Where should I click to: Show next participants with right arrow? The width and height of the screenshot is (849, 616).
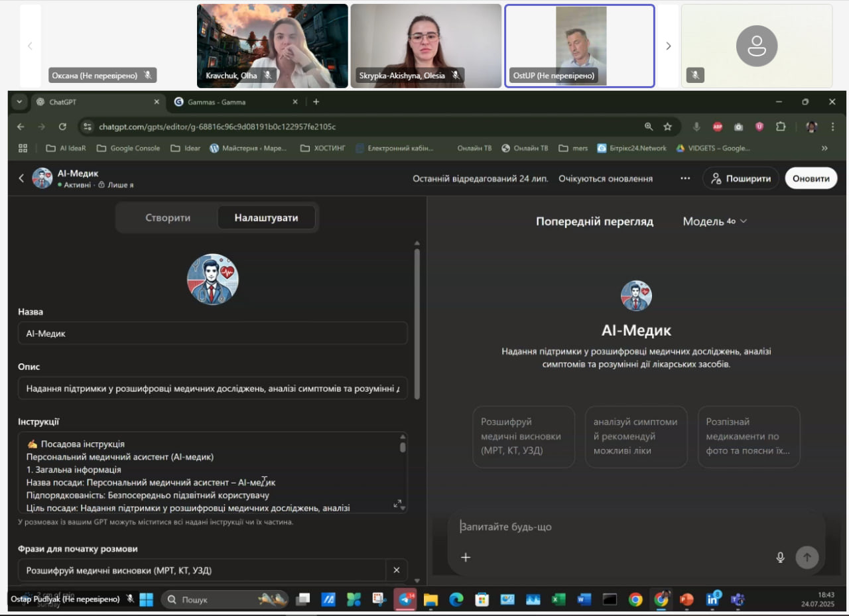(x=668, y=46)
